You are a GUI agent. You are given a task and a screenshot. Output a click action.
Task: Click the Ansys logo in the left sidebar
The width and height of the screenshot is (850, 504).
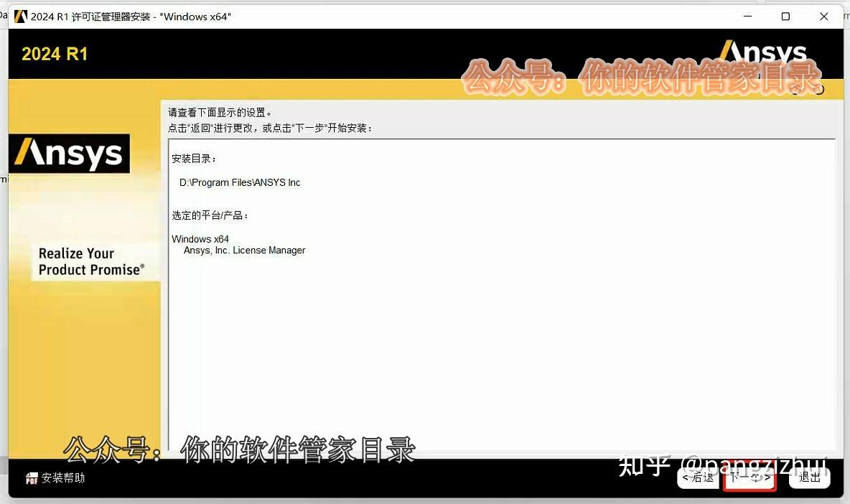point(69,153)
